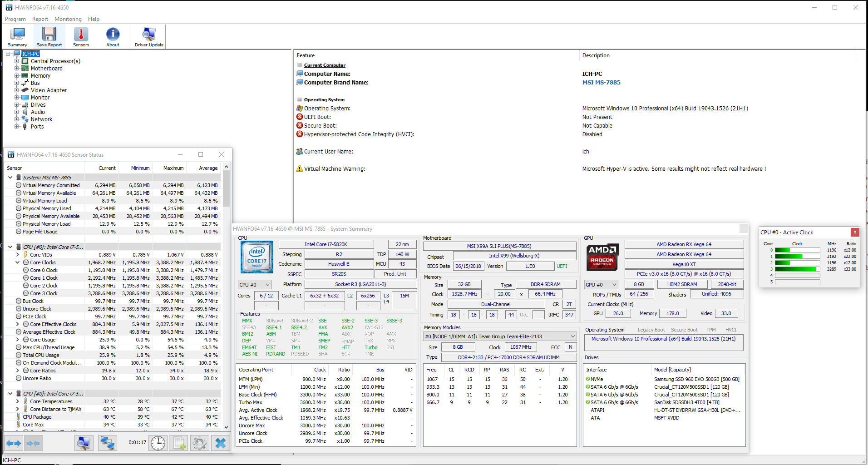868x465 pixels.
Task: Collapse the ICH-PC root tree node
Action: 8,54
